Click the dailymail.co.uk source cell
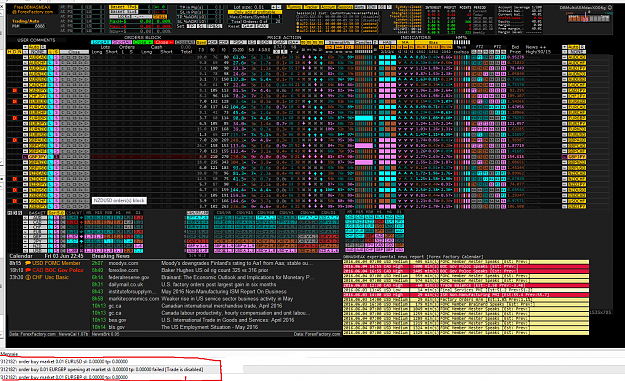Image resolution: width=625 pixels, height=381 pixels. pyautogui.click(x=126, y=285)
